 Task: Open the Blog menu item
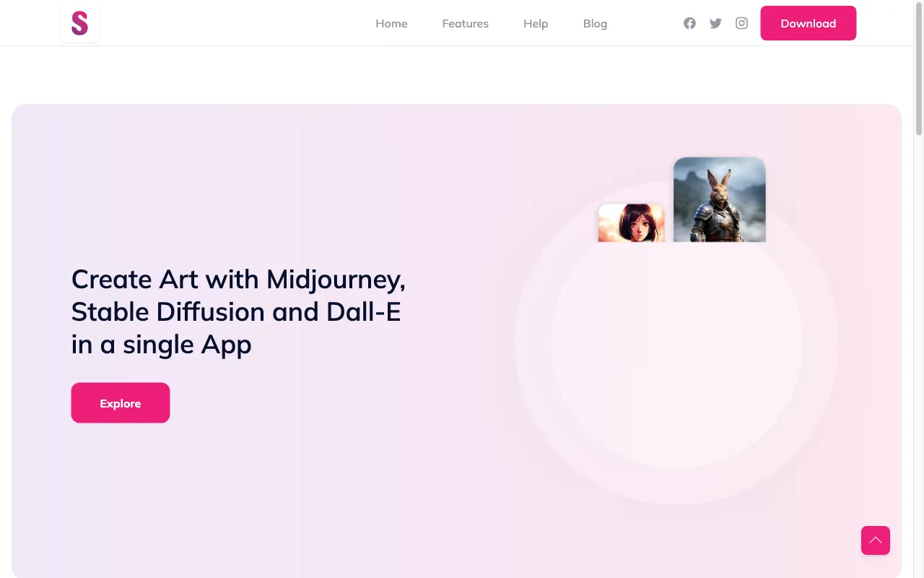tap(595, 24)
